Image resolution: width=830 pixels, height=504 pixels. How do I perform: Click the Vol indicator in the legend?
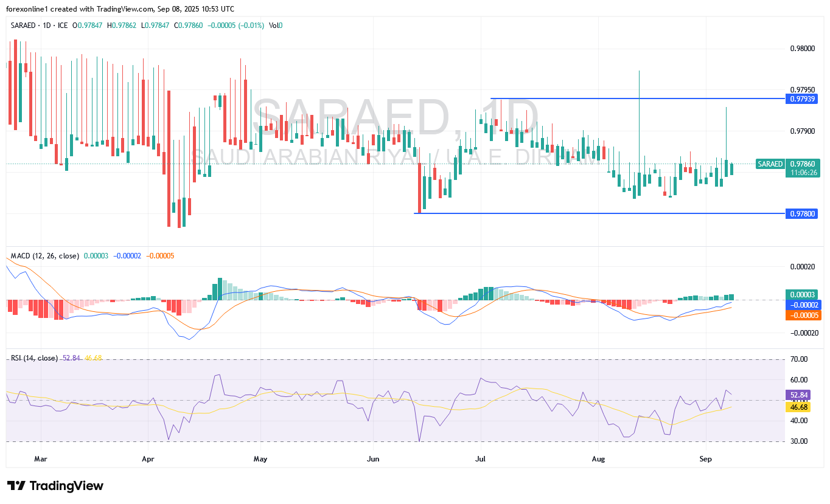[x=274, y=26]
